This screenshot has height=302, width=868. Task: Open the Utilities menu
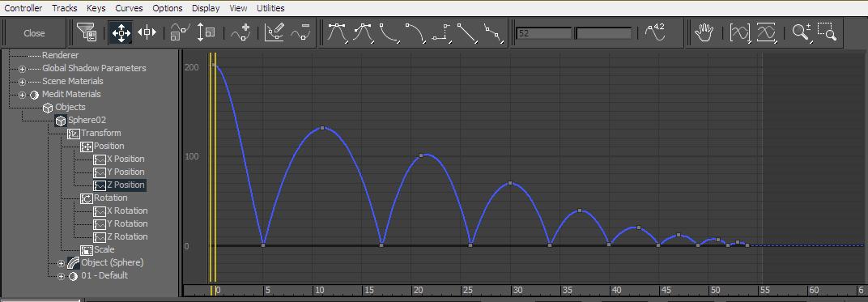tap(270, 8)
